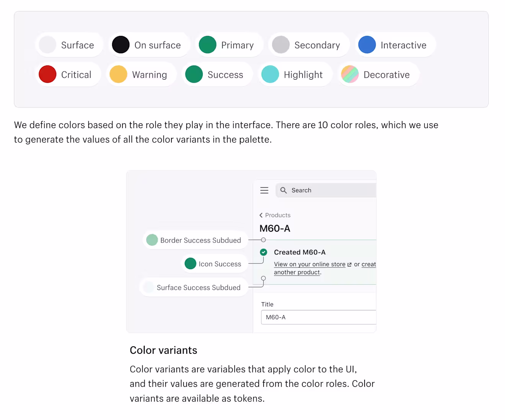Choose the Interactive blue swatch
This screenshot has width=505, height=420.
(367, 45)
